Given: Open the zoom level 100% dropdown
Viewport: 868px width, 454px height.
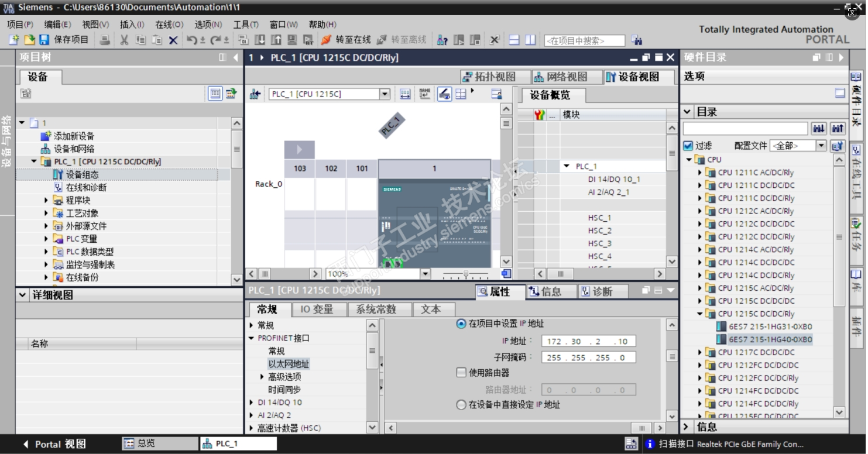Looking at the screenshot, I should tap(426, 274).
